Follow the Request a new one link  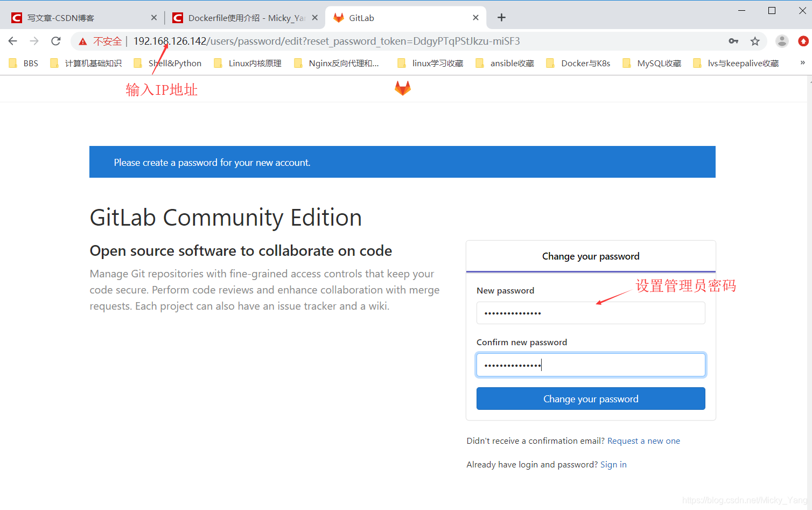(643, 441)
